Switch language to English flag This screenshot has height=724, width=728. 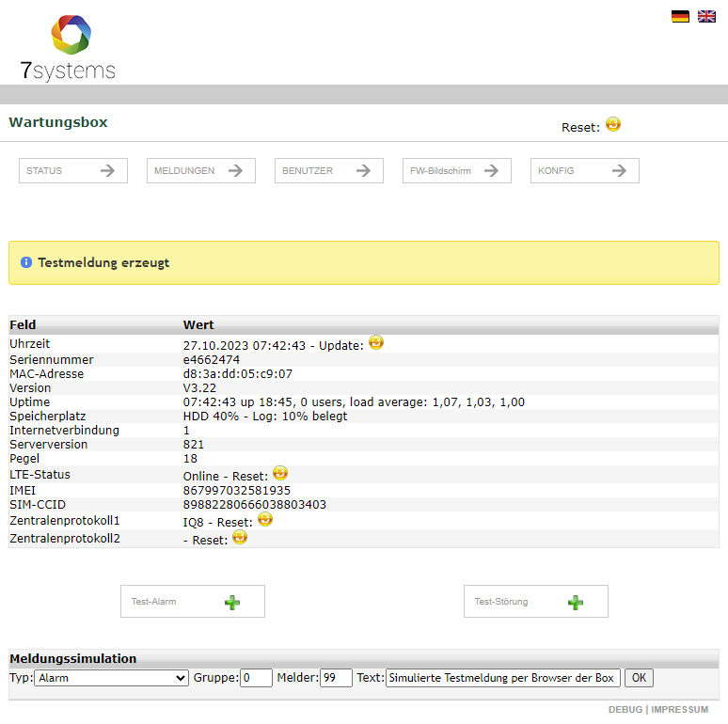[x=706, y=17]
